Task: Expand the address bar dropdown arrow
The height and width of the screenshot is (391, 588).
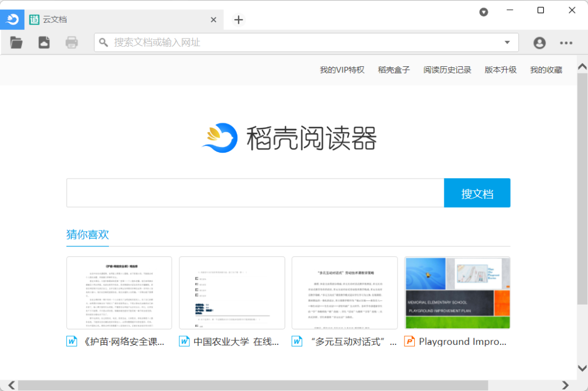Action: (507, 42)
